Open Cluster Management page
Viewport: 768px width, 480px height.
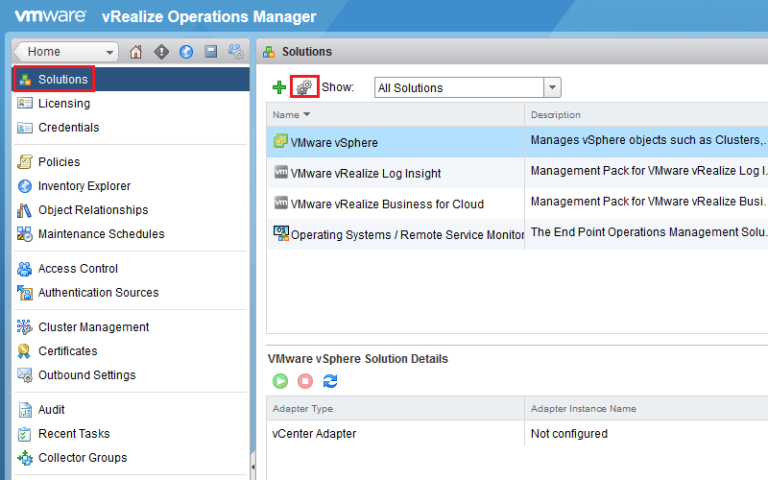[x=93, y=327]
